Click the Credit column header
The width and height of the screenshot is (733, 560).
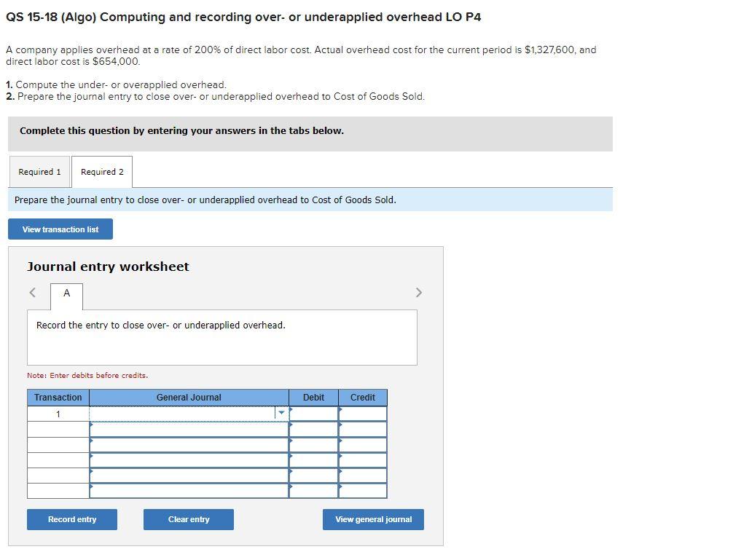tap(363, 397)
